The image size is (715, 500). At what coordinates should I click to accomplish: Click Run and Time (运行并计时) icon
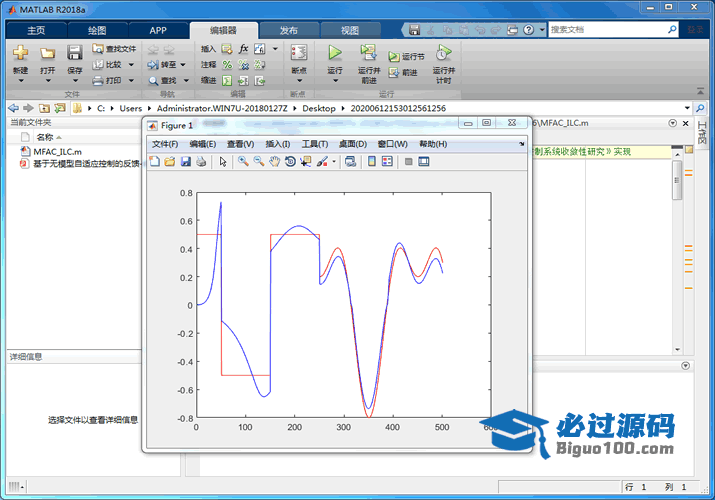click(x=443, y=53)
